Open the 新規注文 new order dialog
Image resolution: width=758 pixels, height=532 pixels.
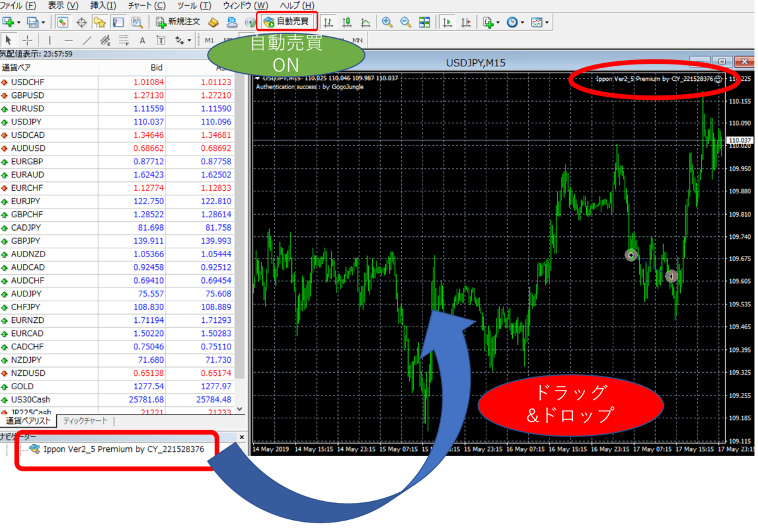(x=178, y=22)
